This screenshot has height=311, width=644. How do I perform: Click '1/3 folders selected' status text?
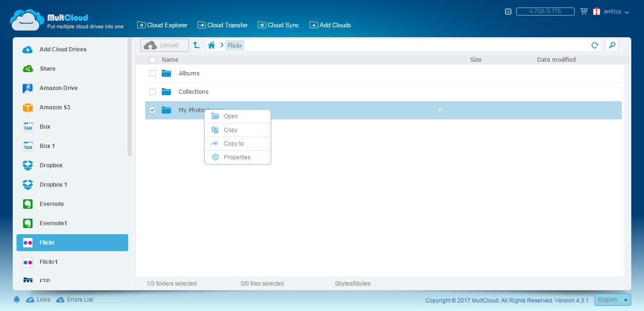pyautogui.click(x=172, y=284)
